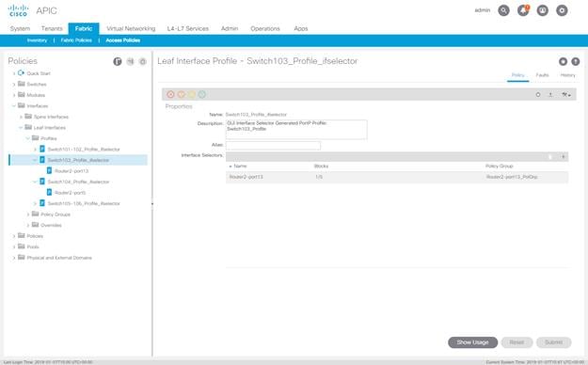Expand Switch105-106_Profile_ifselector node
This screenshot has width=588, height=365.
(x=35, y=204)
